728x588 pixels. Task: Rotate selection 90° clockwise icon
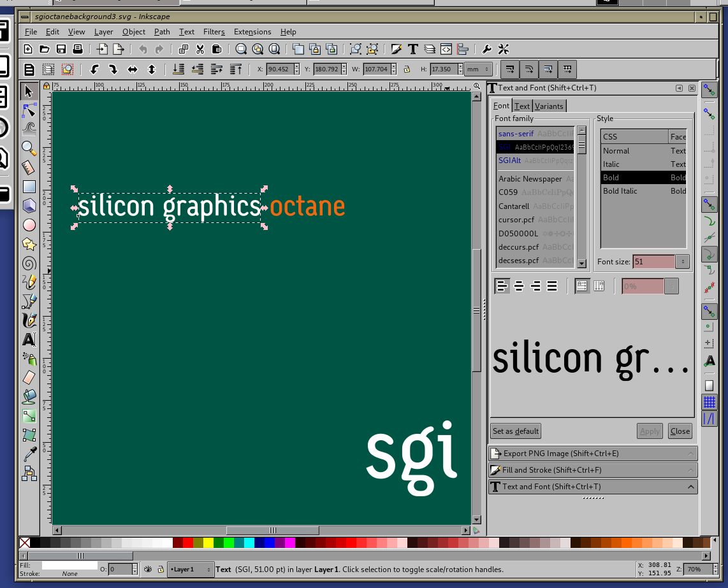pyautogui.click(x=113, y=69)
